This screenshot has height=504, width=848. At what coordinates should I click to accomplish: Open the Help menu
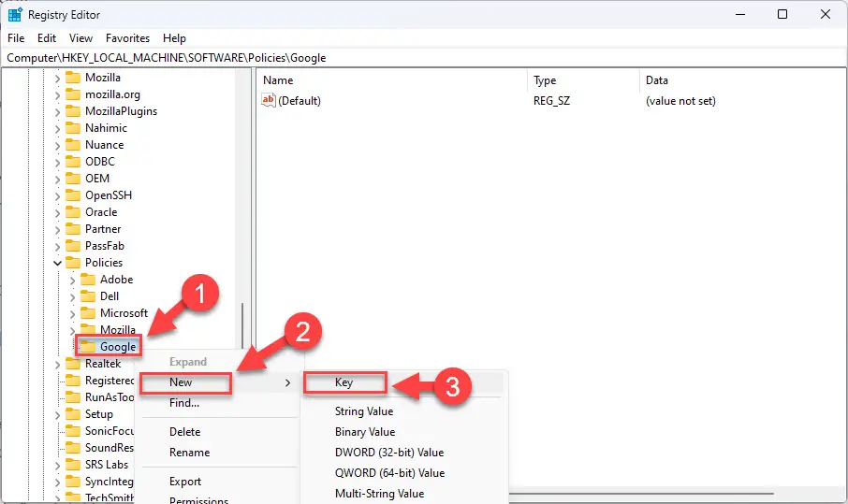pyautogui.click(x=174, y=38)
